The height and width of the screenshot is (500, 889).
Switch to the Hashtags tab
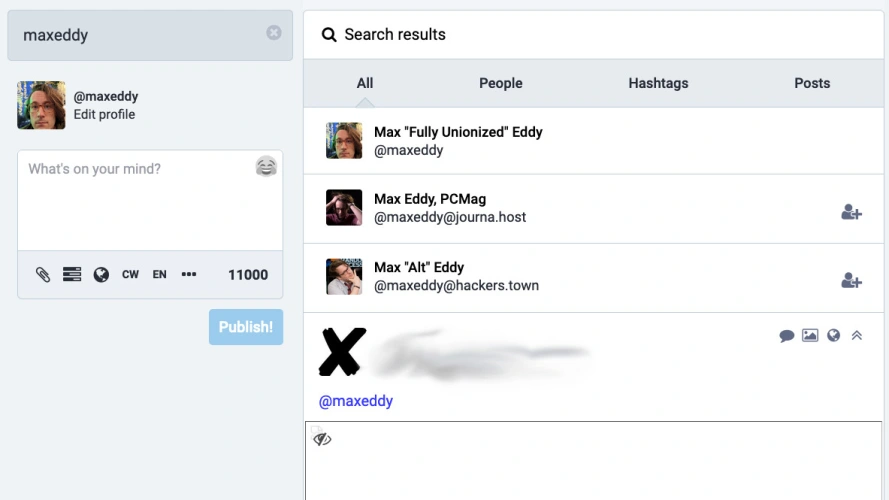(658, 83)
